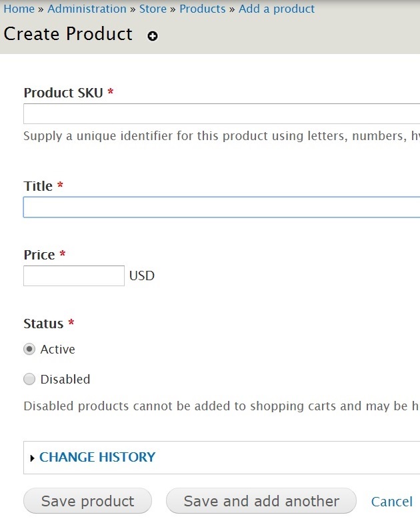420x521 pixels.
Task: Navigate to Store in breadcrumb
Action: 153,9
